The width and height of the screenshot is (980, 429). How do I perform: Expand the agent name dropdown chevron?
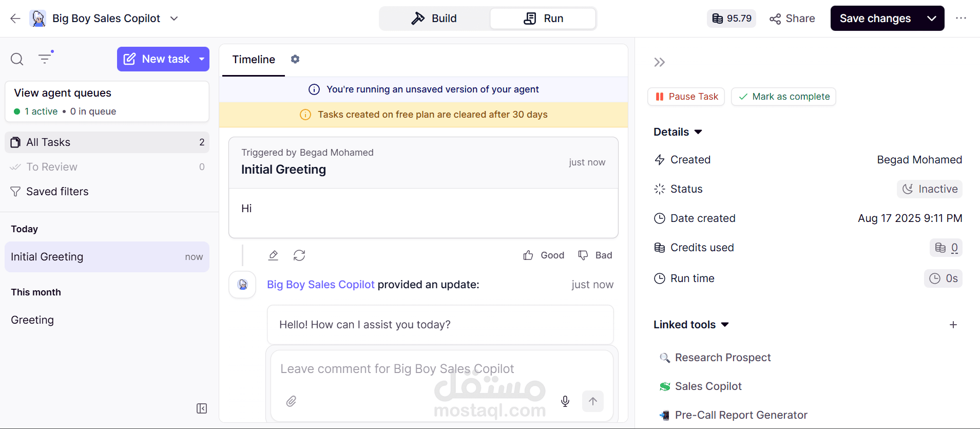click(174, 18)
